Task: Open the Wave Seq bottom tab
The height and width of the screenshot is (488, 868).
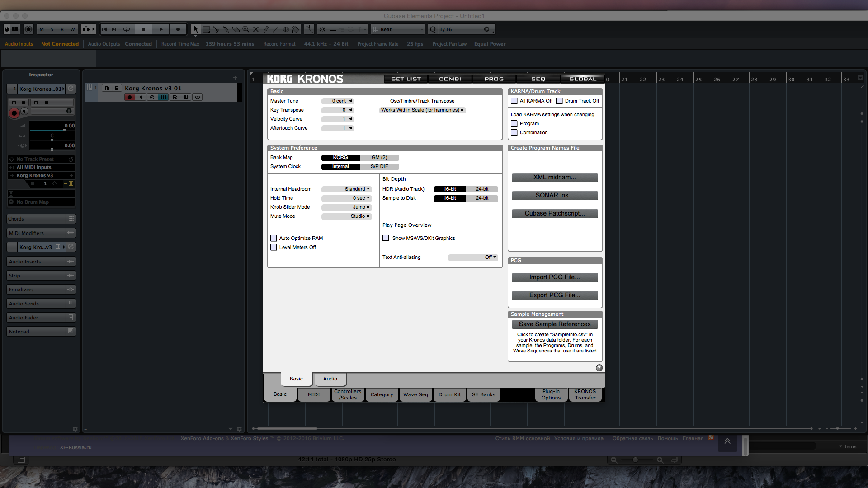Action: pyautogui.click(x=415, y=394)
